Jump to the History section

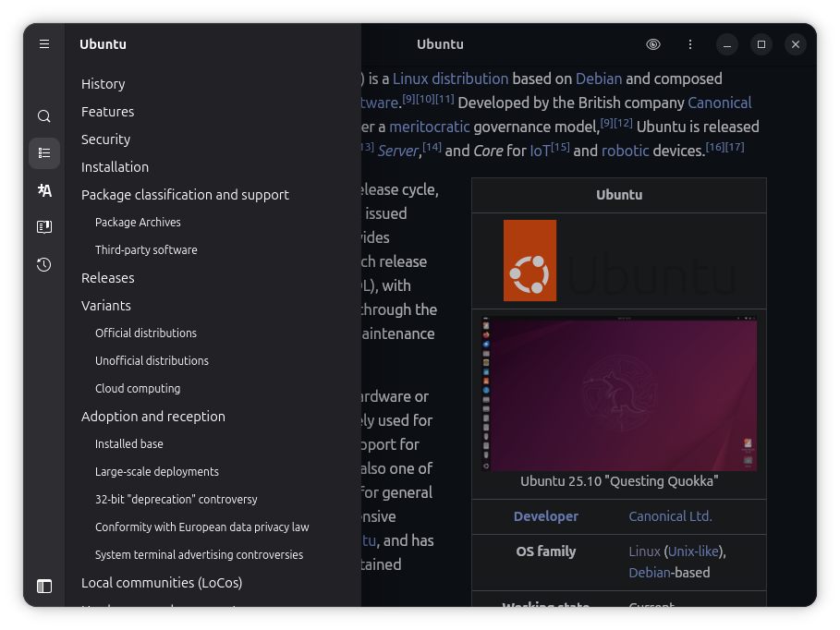[x=103, y=84]
